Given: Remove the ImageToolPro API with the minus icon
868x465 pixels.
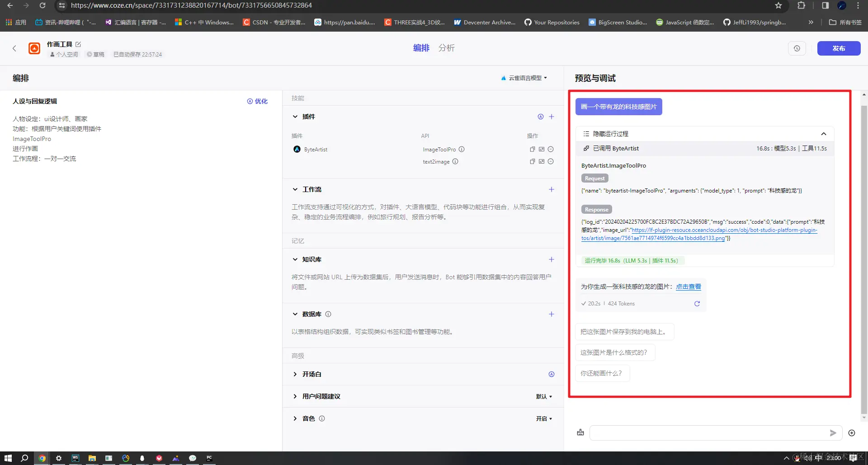Looking at the screenshot, I should [x=551, y=149].
